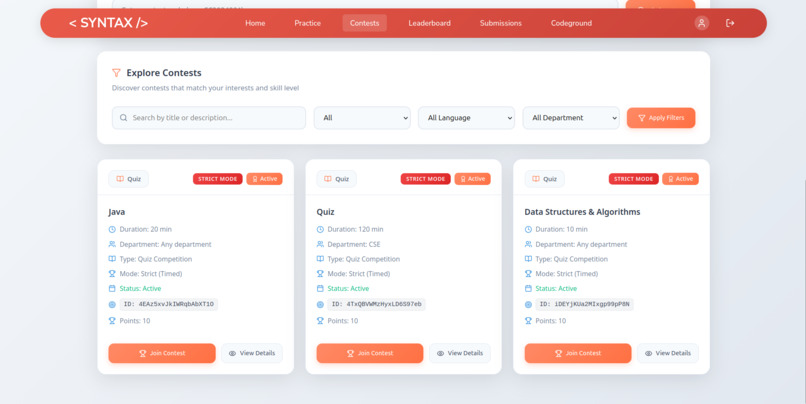View Details of the Java contest
This screenshot has width=806, height=404.
pyautogui.click(x=252, y=353)
